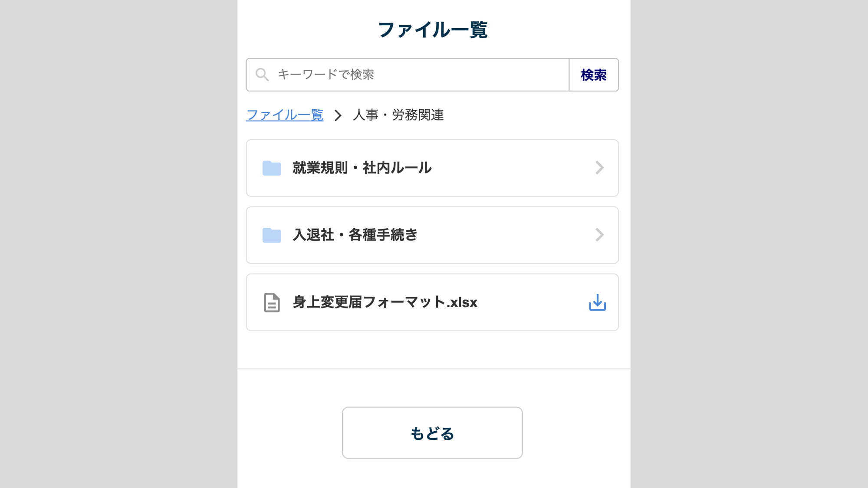The image size is (868, 488).
Task: Click the document icon for 身上変更届フォーマット.xlsx
Action: click(x=272, y=302)
